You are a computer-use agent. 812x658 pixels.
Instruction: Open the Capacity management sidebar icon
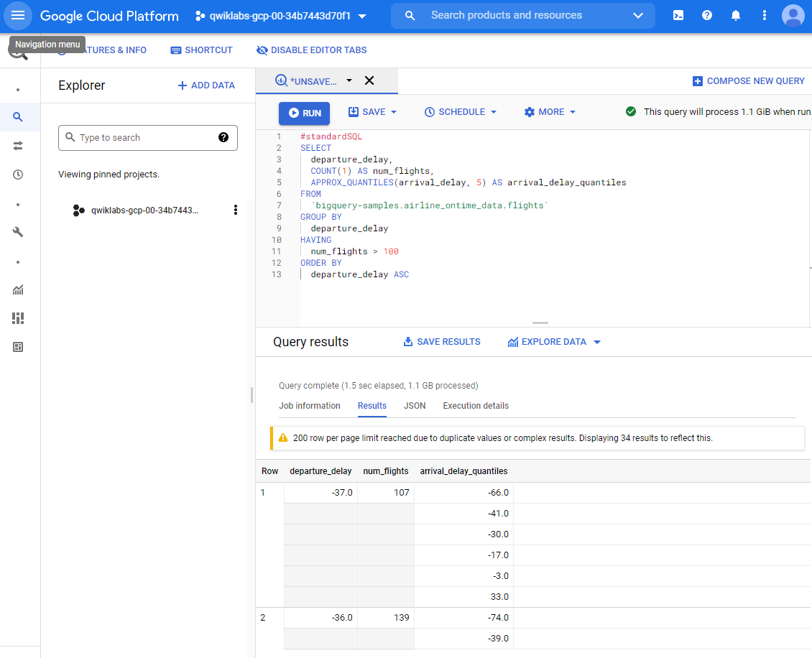[x=18, y=318]
